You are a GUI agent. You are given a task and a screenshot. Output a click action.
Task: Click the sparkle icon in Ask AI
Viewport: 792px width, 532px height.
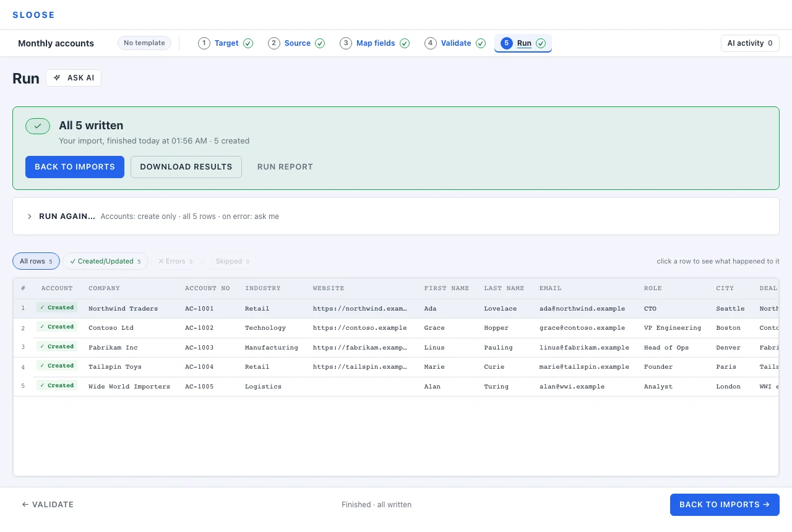[57, 78]
